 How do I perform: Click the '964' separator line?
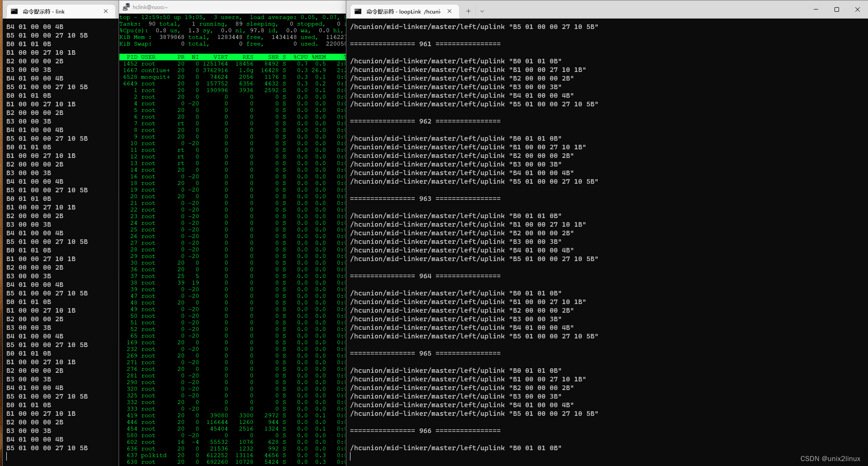[425, 276]
